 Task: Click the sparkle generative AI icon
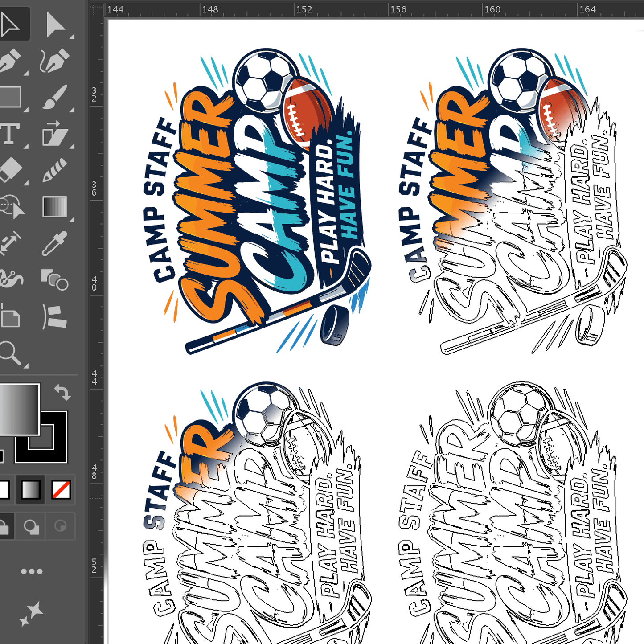point(31,614)
